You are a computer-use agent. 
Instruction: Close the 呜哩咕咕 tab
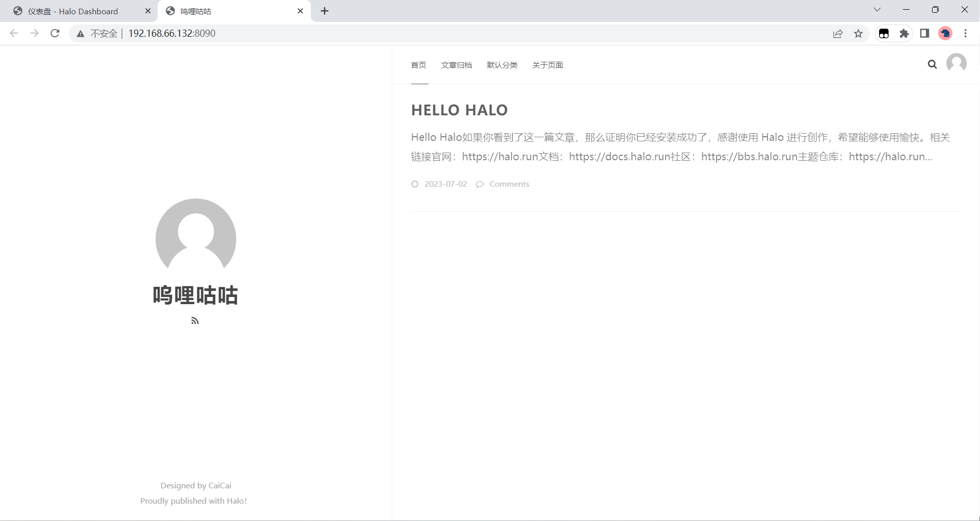click(x=300, y=11)
